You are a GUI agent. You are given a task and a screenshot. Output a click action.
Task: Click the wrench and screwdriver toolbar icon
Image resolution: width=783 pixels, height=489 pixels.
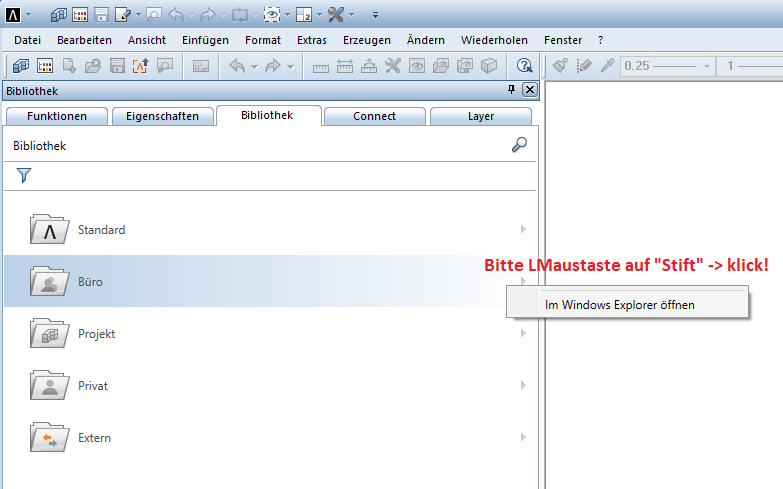(392, 66)
